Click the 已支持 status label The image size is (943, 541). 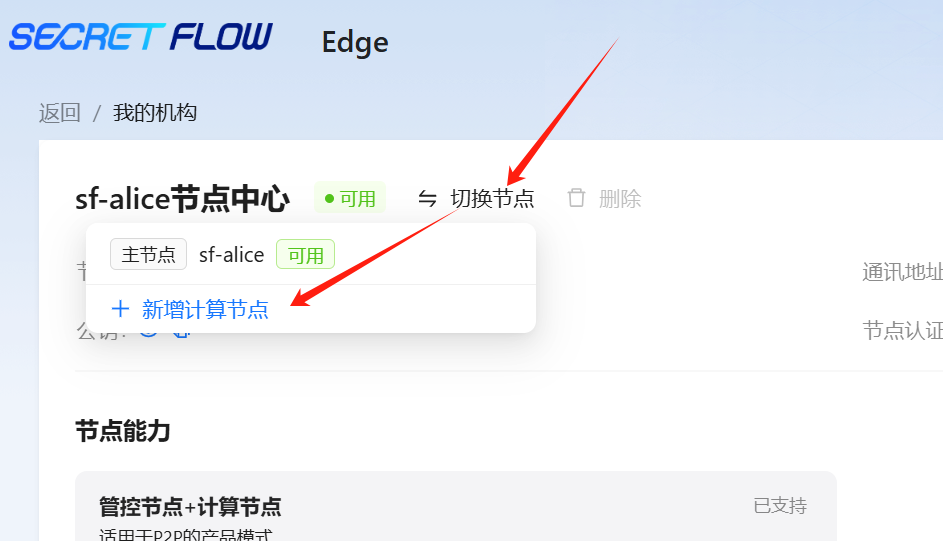pyautogui.click(x=780, y=506)
